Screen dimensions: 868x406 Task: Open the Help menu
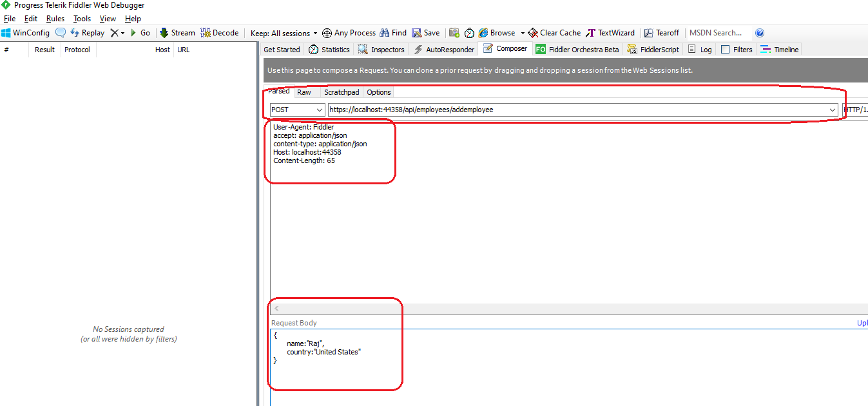(x=133, y=19)
